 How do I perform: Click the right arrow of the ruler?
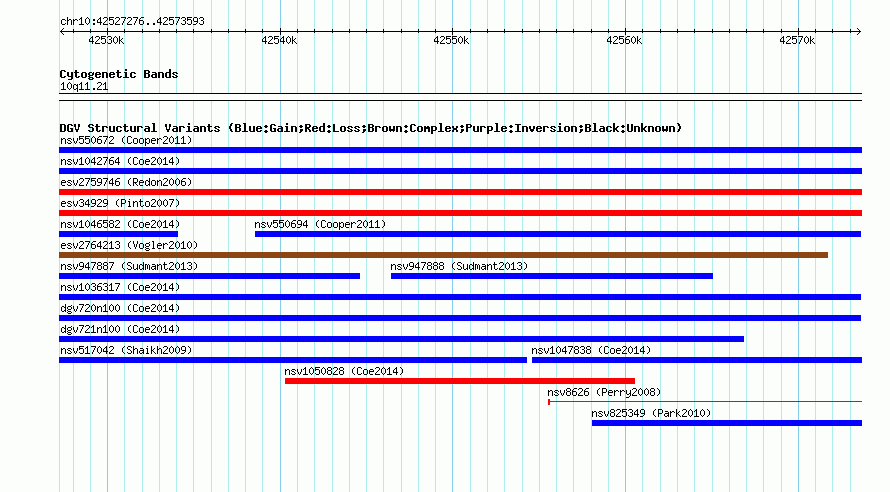click(x=858, y=31)
